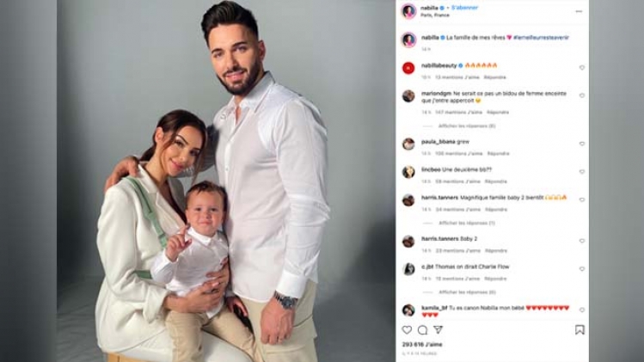644x362 pixels.
Task: Open the kamila_bf commenter avatar
Action: [408, 310]
